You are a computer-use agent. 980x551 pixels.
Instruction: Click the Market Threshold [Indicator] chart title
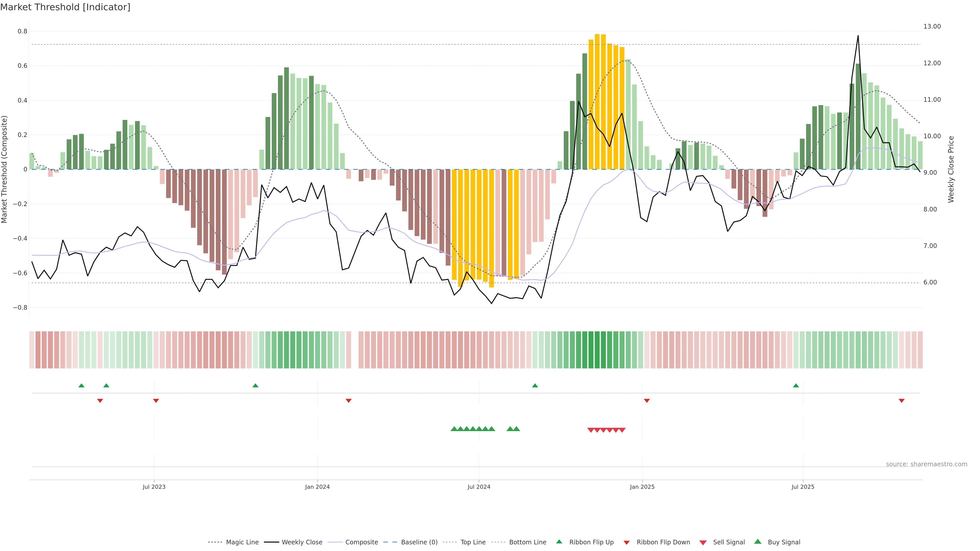65,7
